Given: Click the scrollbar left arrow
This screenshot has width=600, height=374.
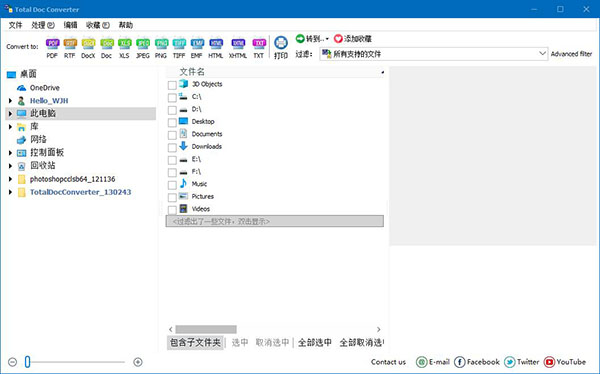Looking at the screenshot, I should [171, 329].
